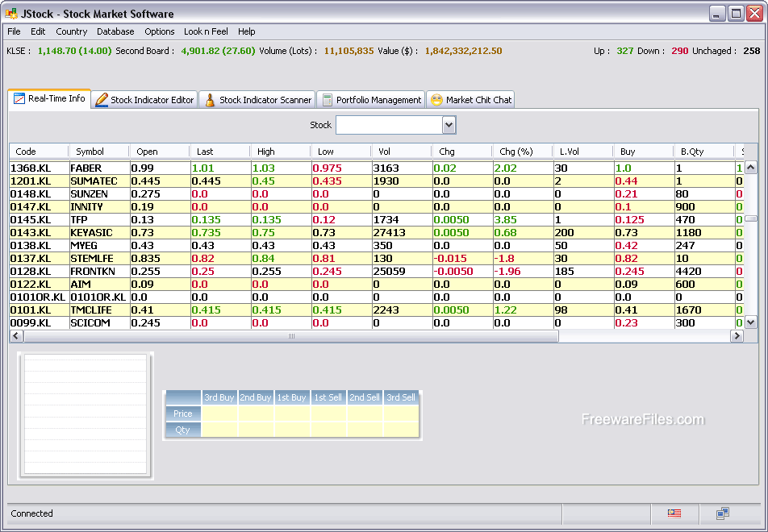Open the Look n Feel menu
The width and height of the screenshot is (768, 532).
click(x=207, y=31)
